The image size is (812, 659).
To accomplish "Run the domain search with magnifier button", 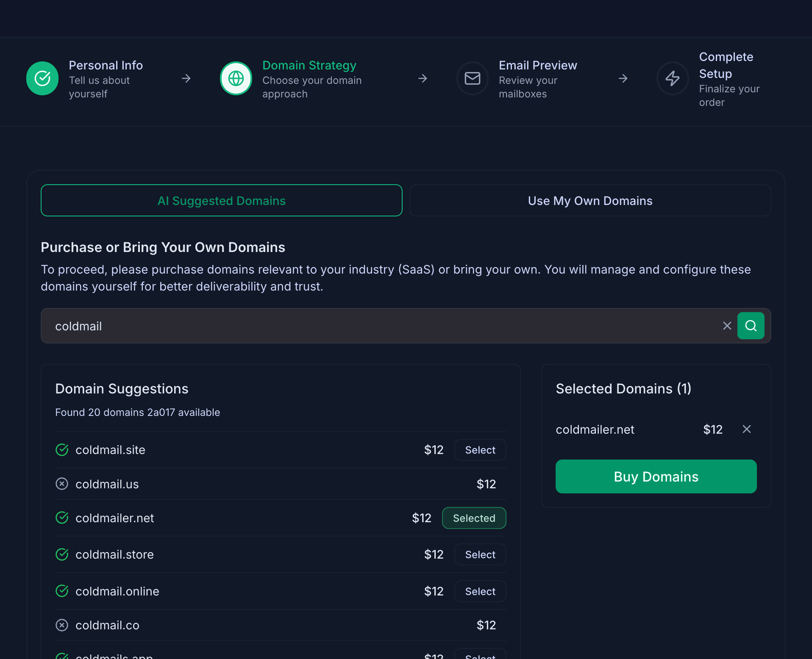I will [751, 326].
